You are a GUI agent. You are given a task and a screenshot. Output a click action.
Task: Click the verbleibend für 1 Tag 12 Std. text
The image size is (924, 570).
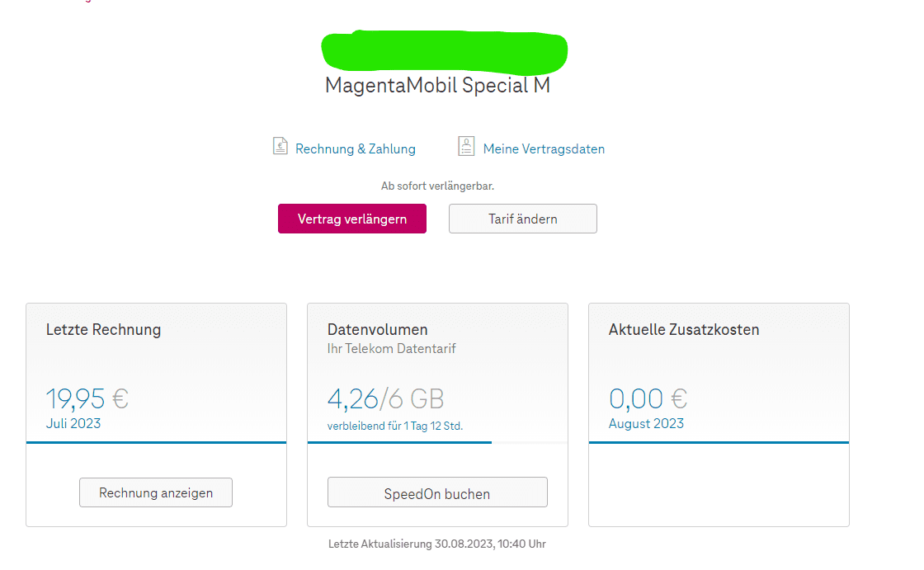395,426
